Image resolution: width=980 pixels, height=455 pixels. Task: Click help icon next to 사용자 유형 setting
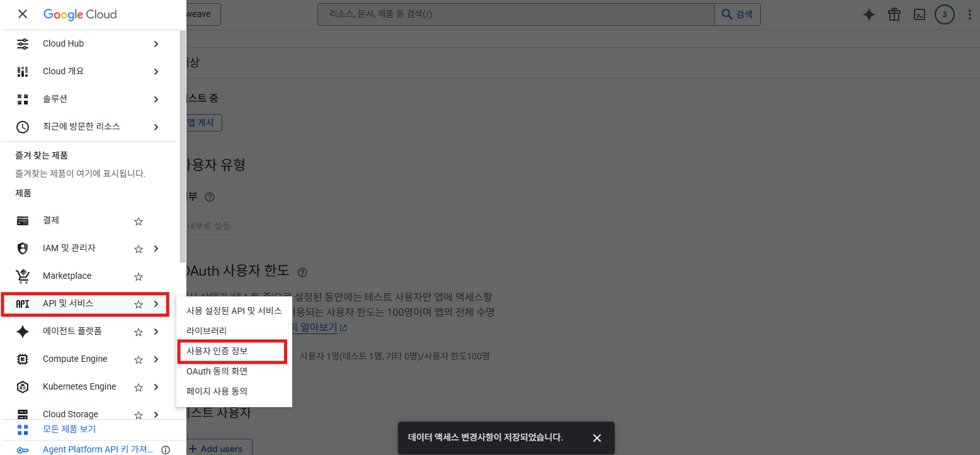210,197
